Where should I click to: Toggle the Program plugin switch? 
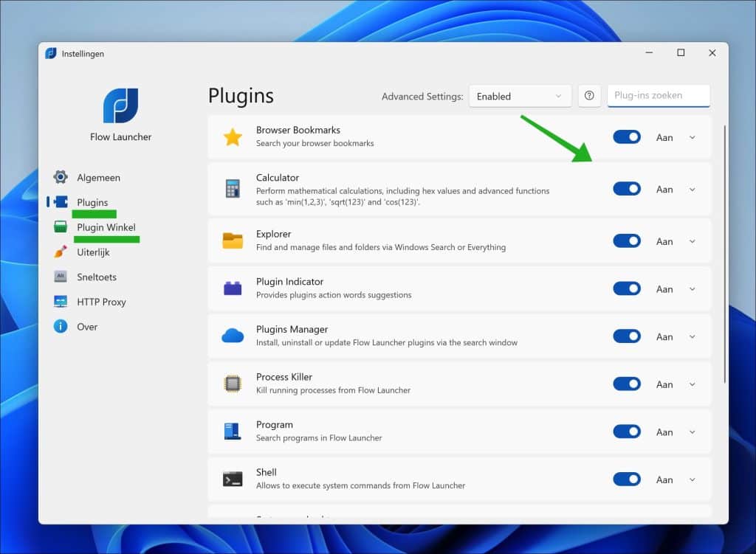[x=627, y=432]
